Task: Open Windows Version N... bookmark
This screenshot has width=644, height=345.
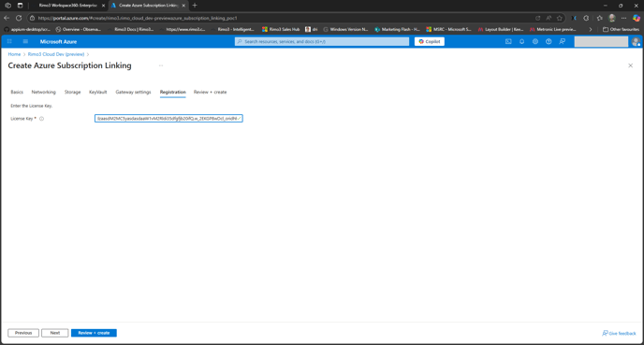Action: (x=345, y=30)
